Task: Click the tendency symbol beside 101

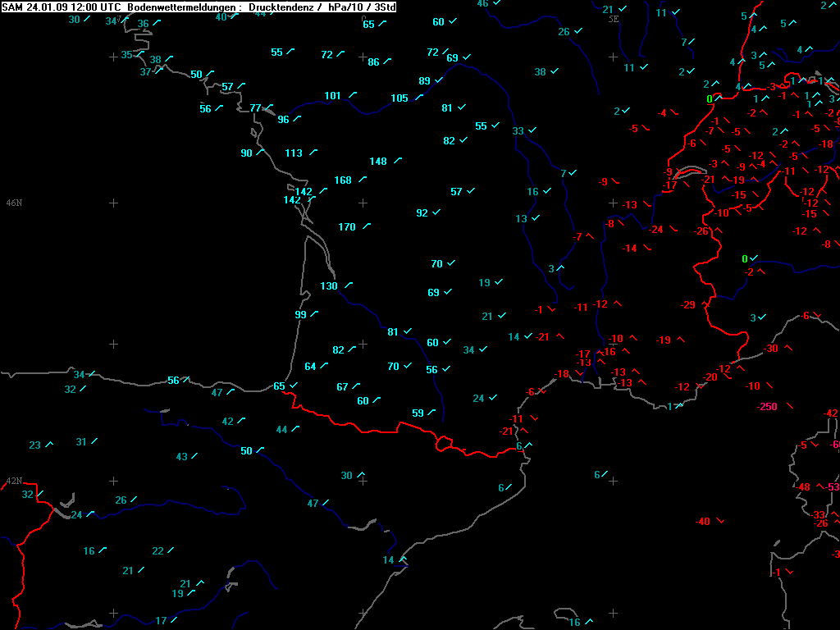Action: point(353,95)
